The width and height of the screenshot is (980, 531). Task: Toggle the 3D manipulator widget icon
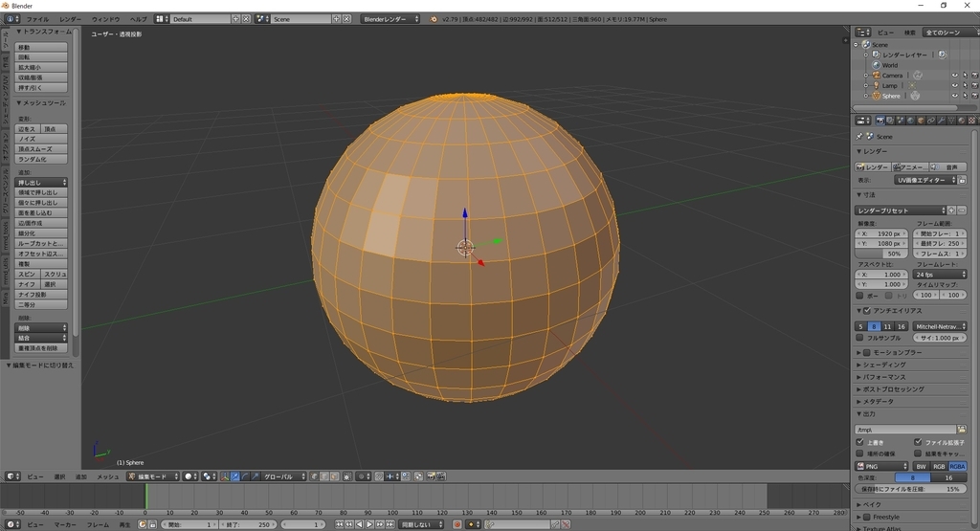(x=224, y=476)
